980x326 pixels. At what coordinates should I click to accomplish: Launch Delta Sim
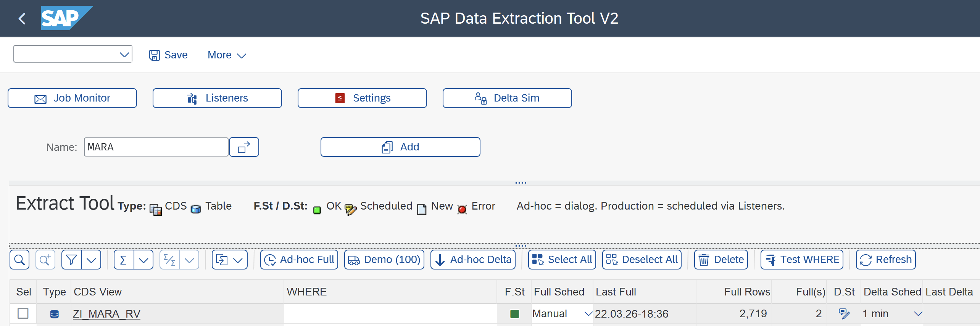click(507, 98)
